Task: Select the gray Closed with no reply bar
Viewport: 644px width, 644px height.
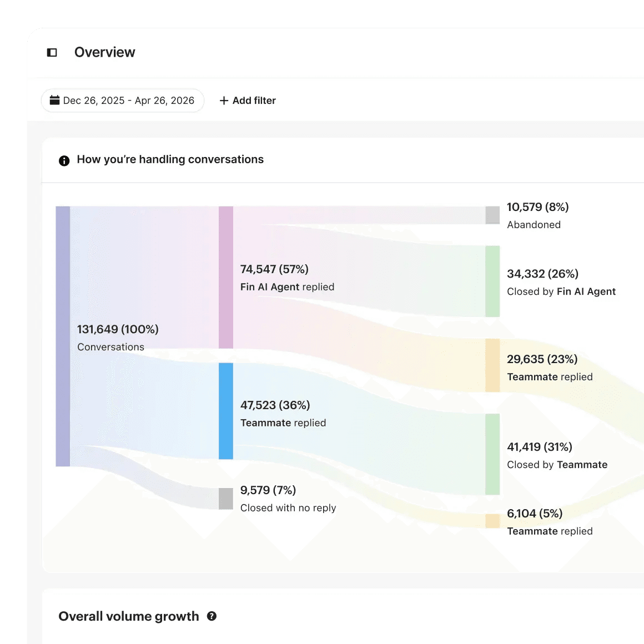Action: (226, 499)
